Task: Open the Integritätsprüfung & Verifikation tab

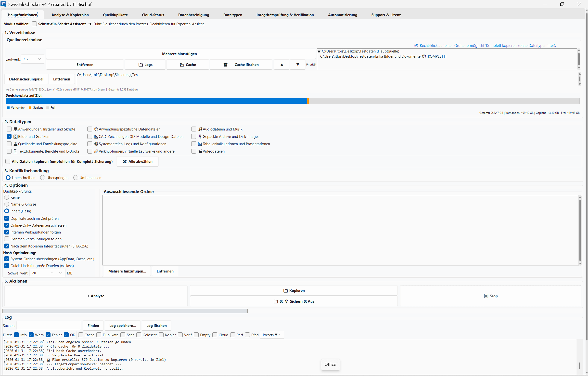Action: coord(285,15)
